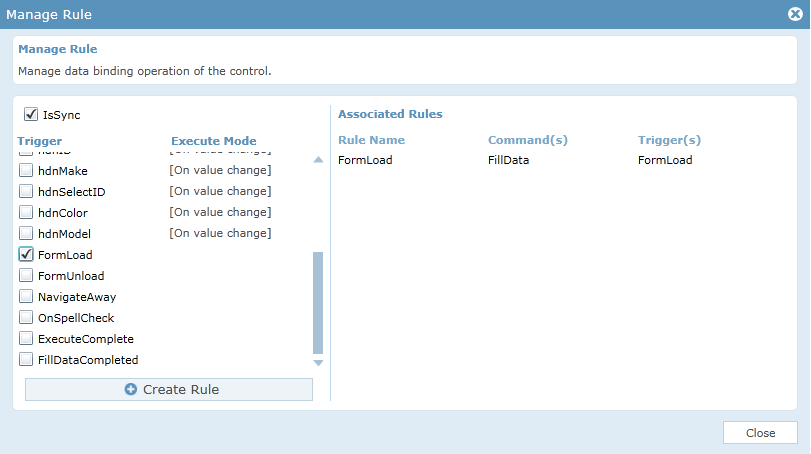Close the Manage Rule dialog via X icon
The image size is (811, 454).
pyautogui.click(x=795, y=14)
